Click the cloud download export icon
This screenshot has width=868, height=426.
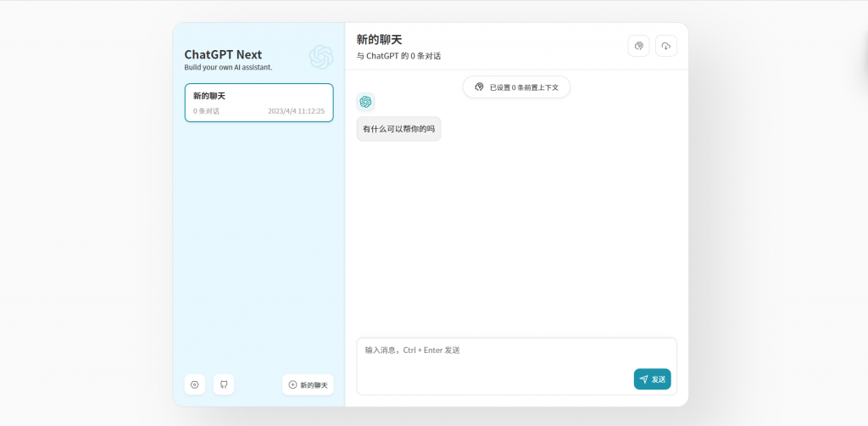[x=665, y=46]
